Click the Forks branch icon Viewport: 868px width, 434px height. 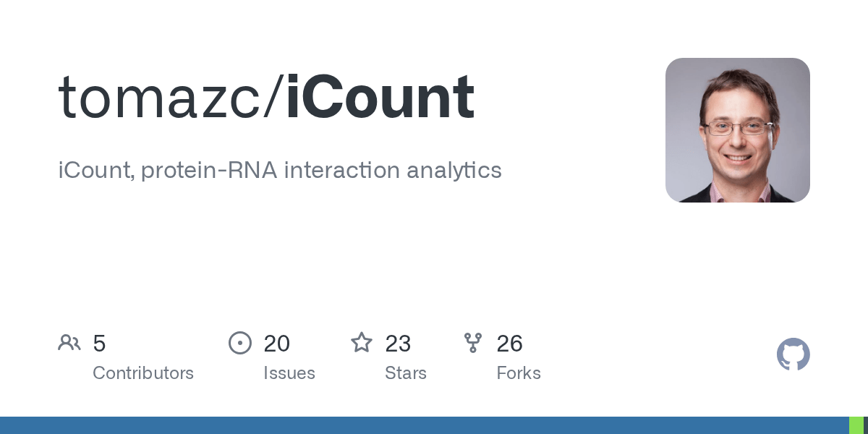click(473, 343)
